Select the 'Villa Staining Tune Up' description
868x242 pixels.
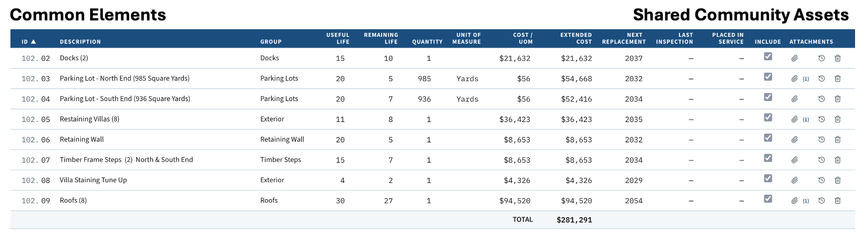[93, 180]
